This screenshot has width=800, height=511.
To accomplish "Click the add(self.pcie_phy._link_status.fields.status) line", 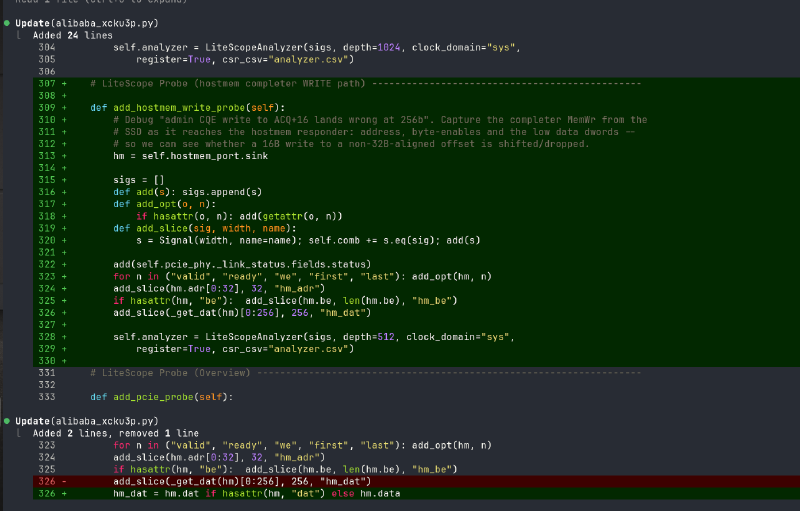I will 242,264.
